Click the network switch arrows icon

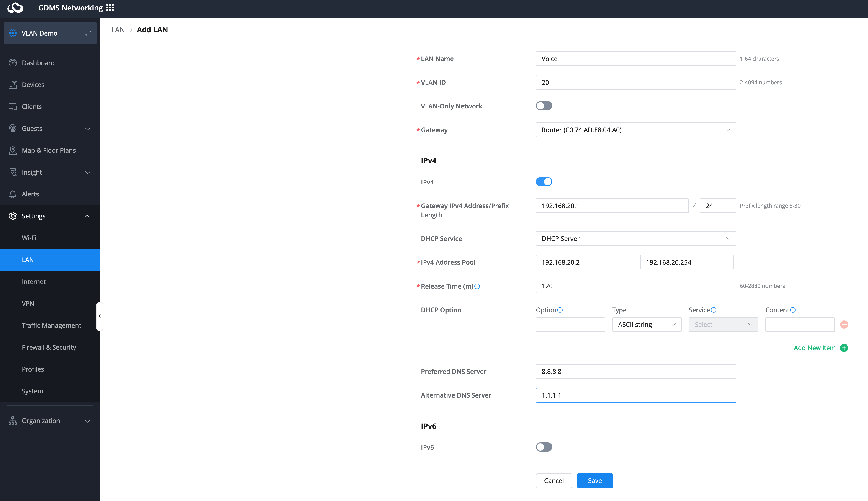coord(88,33)
